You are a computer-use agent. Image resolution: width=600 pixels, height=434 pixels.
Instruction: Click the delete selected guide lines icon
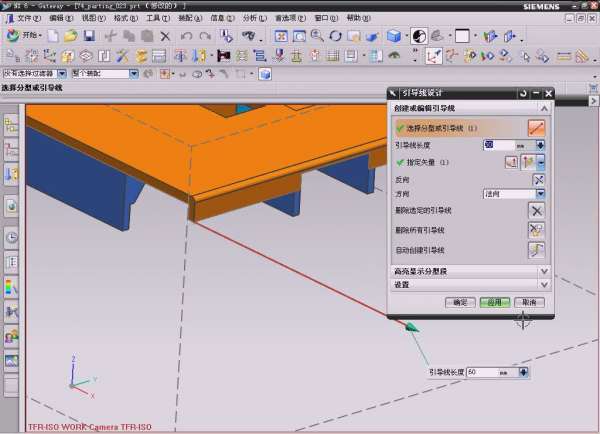coord(537,210)
